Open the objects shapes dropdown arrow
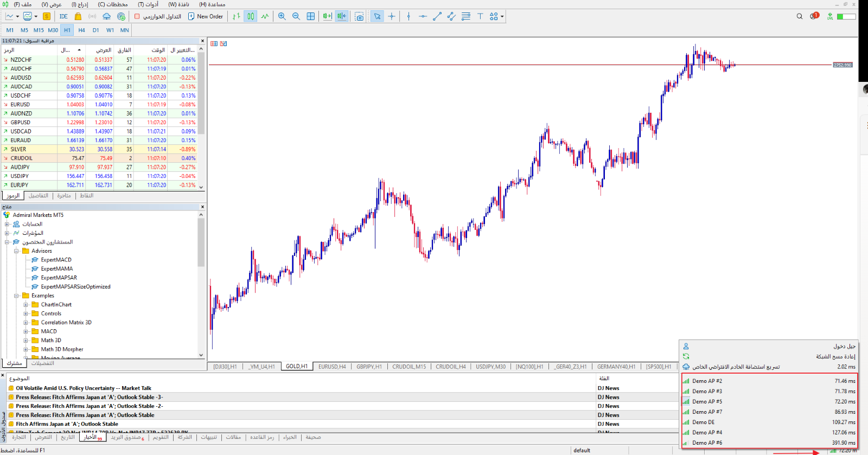The image size is (868, 455). pos(502,16)
